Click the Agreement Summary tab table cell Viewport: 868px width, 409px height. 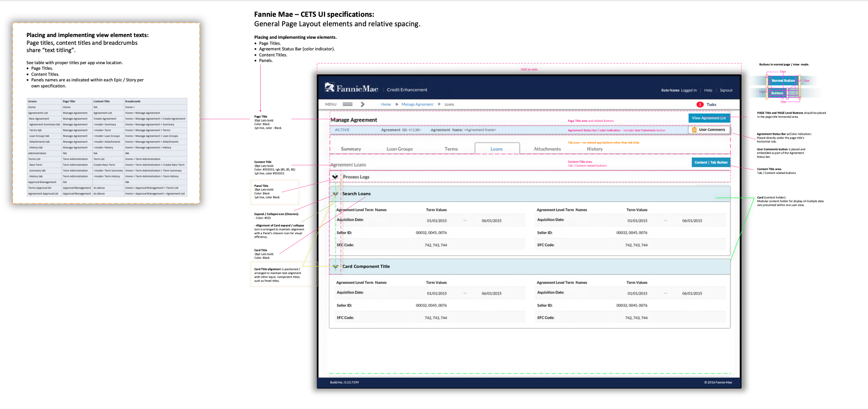[45, 124]
